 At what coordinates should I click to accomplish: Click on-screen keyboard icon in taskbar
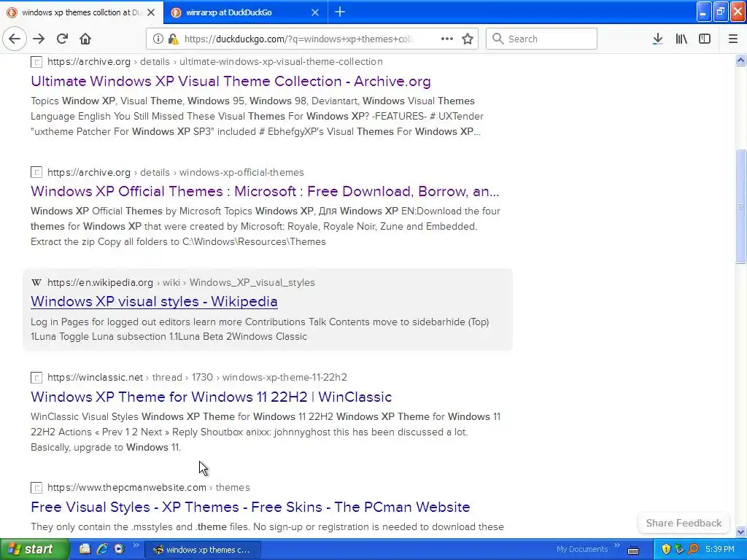coord(633,550)
